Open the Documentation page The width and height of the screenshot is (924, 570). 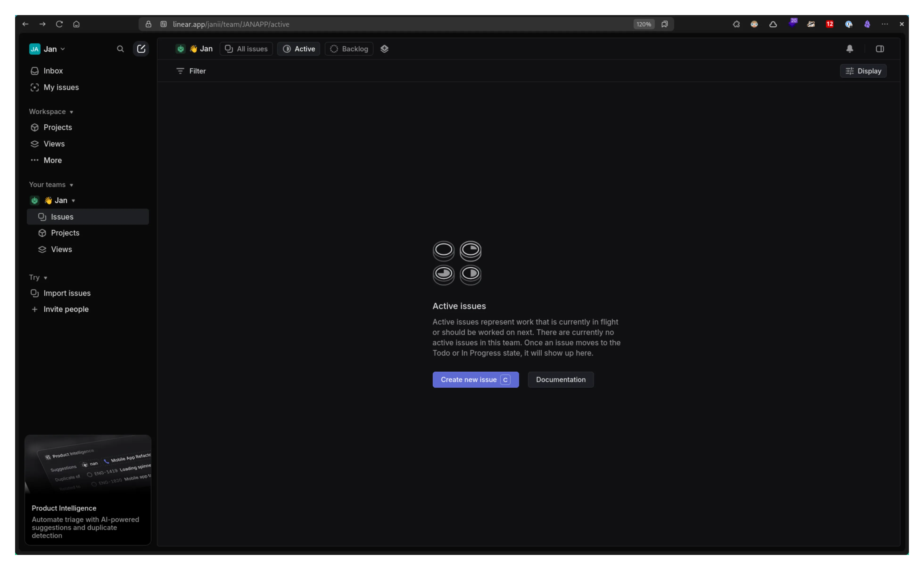[561, 380]
